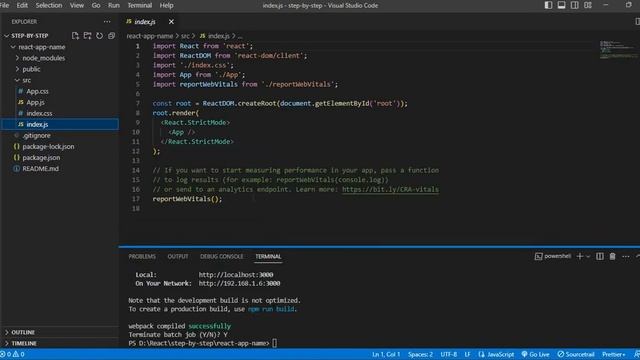Change file encoding UTF-8

coord(449,354)
